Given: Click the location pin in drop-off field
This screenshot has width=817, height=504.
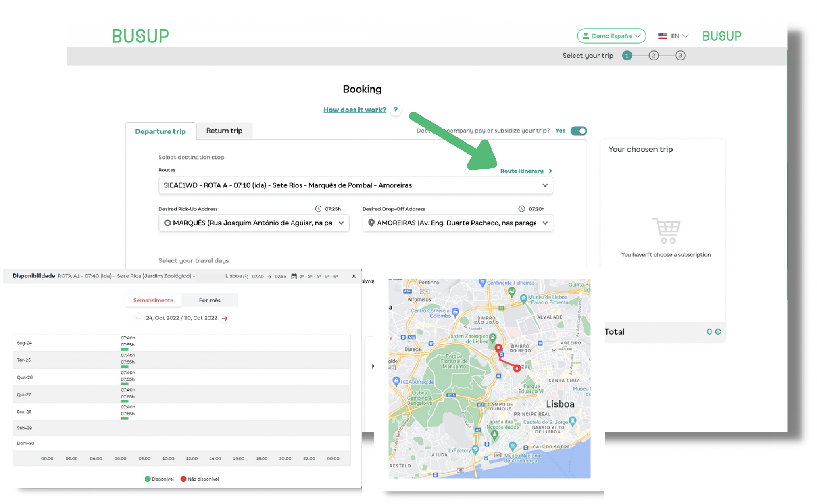Looking at the screenshot, I should click(371, 223).
